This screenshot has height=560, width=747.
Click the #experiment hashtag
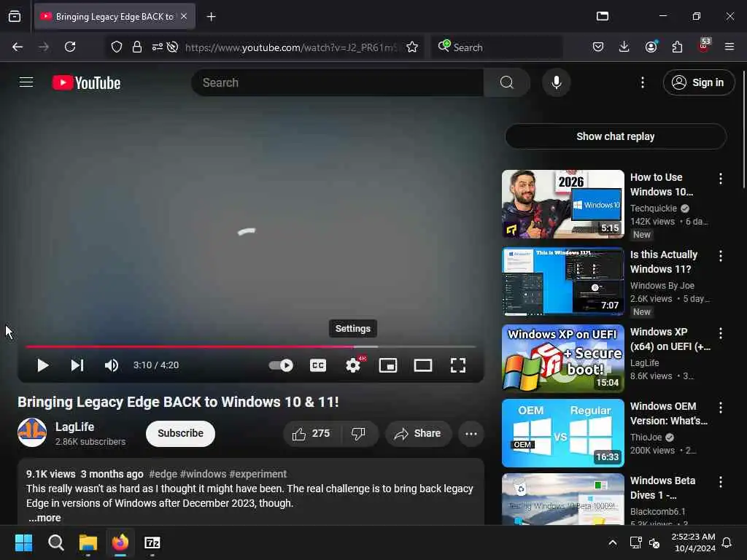coord(258,474)
